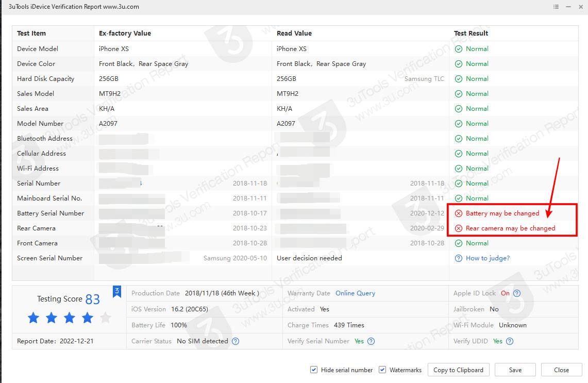Click the Test Result column header
Screen dimensions: 588x383
471,34
